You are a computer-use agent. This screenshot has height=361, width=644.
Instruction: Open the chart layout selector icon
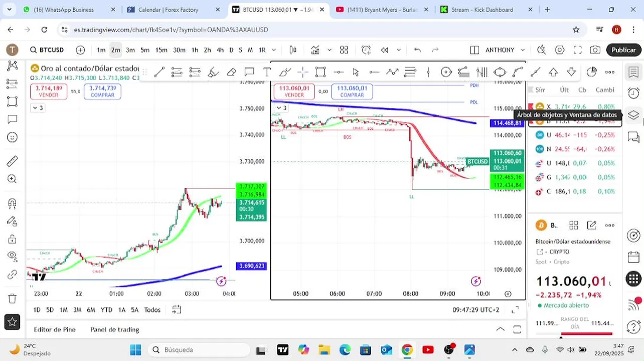point(474,50)
